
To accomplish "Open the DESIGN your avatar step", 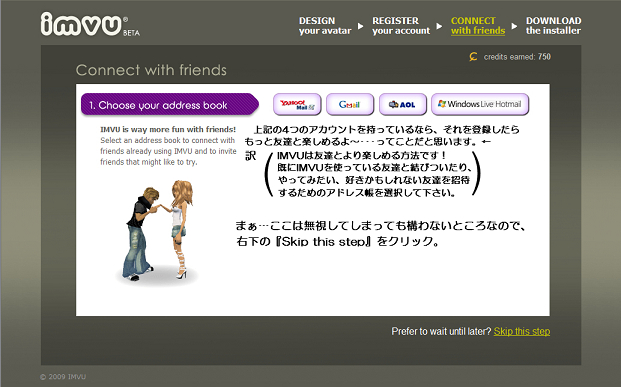I will click(x=325, y=26).
